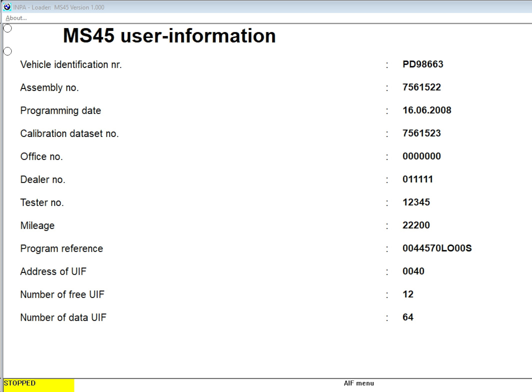The width and height of the screenshot is (532, 392).
Task: Select office number value 0000000
Action: point(421,156)
